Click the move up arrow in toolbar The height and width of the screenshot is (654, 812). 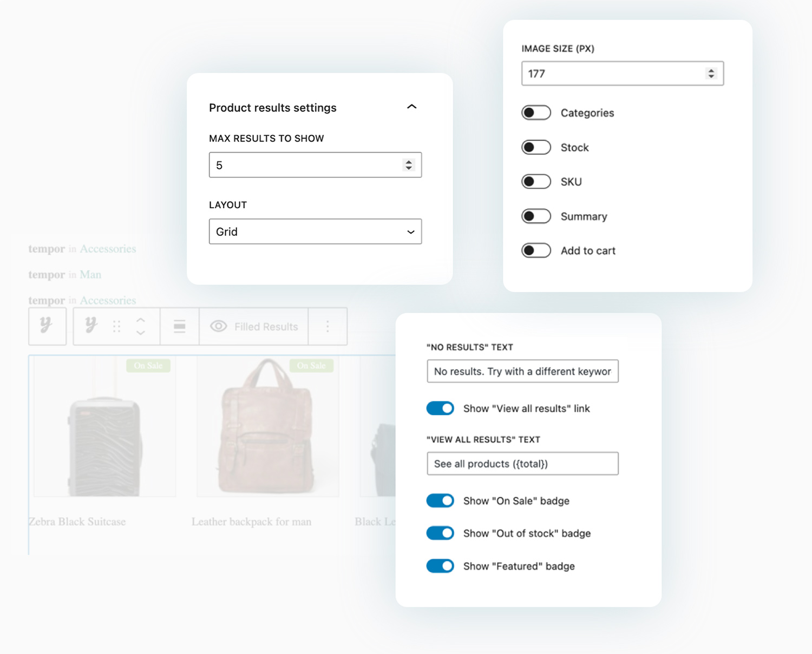pyautogui.click(x=141, y=320)
